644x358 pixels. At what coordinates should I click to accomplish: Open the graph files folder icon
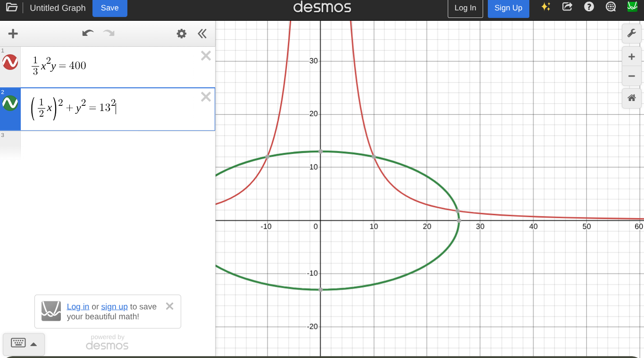pyautogui.click(x=12, y=8)
